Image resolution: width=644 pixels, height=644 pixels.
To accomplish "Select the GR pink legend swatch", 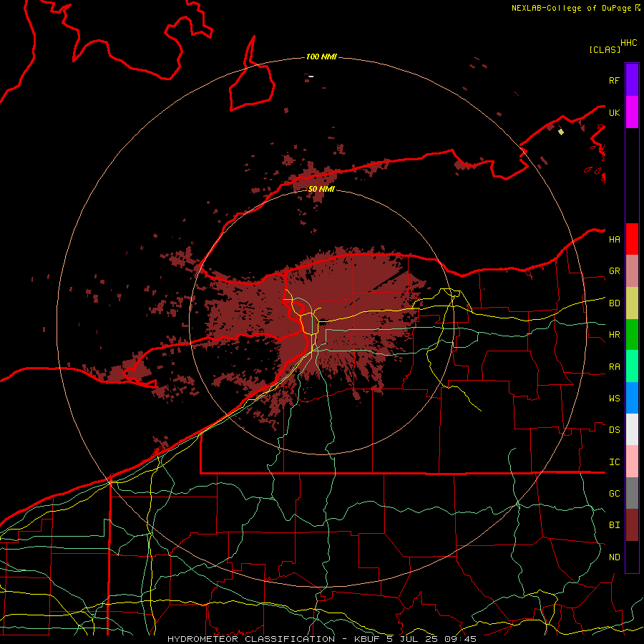I will (632, 271).
